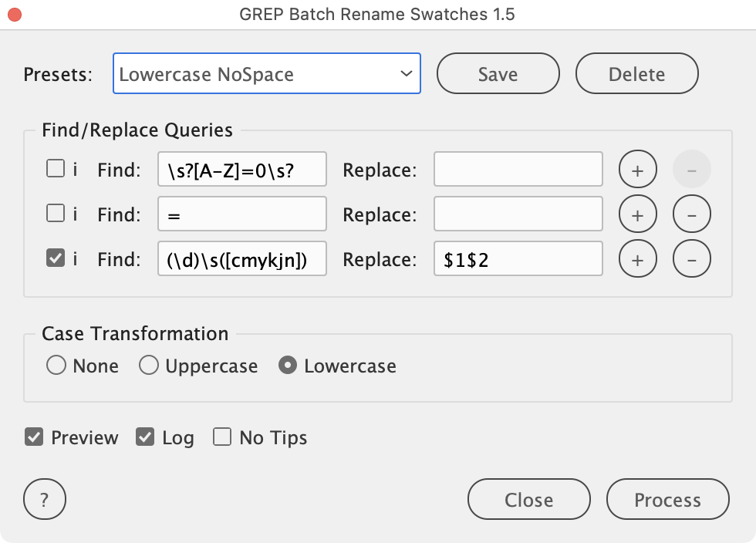Choose Uppercase case transformation
756x543 pixels.
[x=149, y=365]
